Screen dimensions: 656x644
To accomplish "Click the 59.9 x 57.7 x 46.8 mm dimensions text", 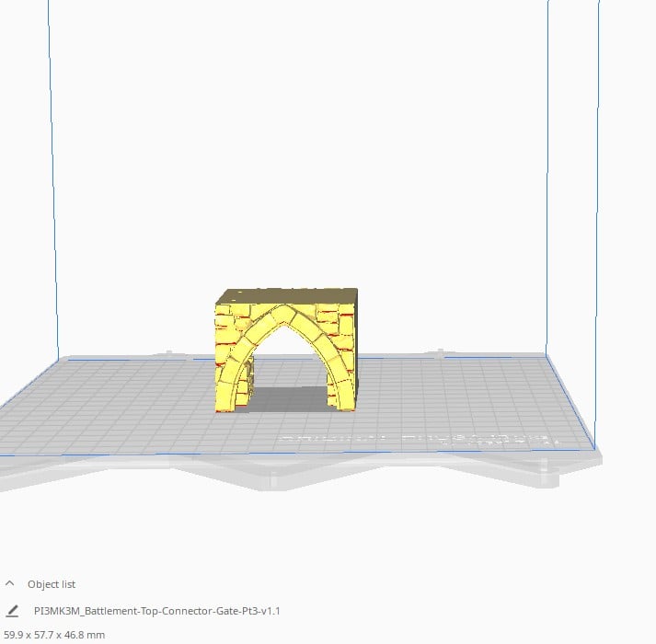I will pyautogui.click(x=54, y=635).
